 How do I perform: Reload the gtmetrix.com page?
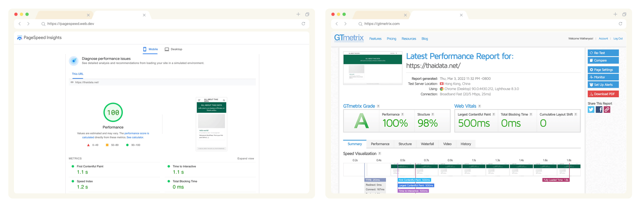pos(620,24)
